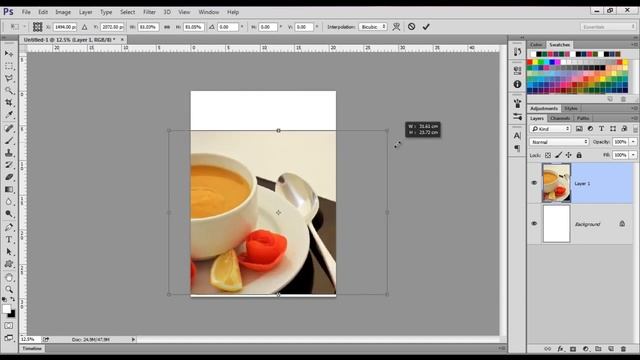Commit the transform with the checkmark
The width and height of the screenshot is (640, 360).
426,27
